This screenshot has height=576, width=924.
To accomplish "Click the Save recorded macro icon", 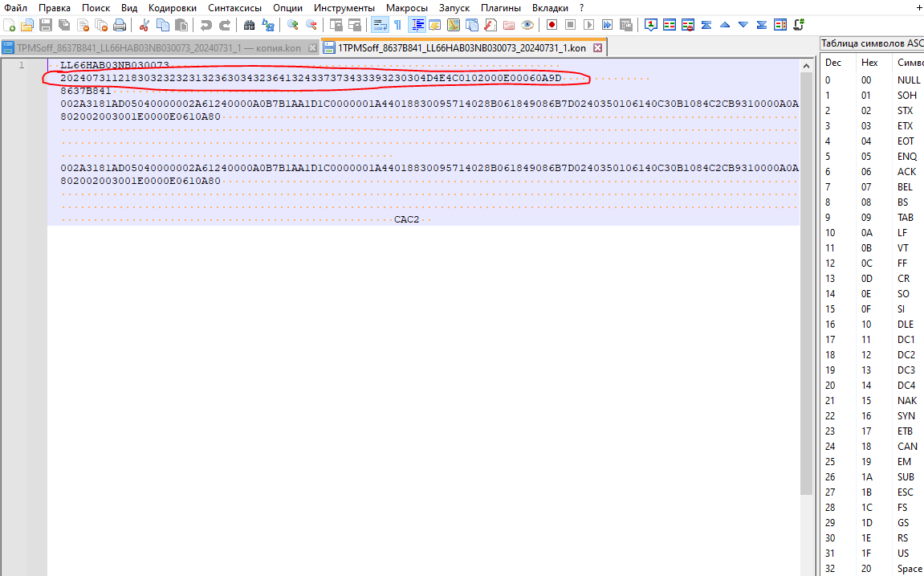I will tap(626, 25).
